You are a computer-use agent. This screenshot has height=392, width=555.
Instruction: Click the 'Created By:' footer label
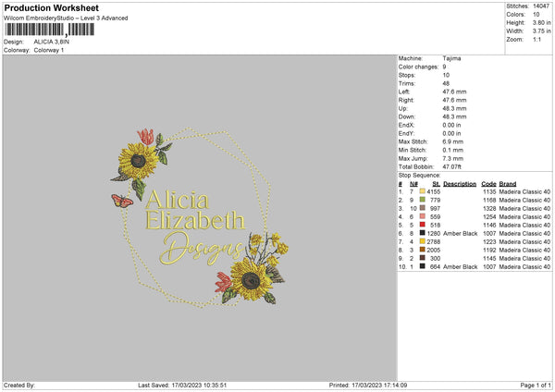pos(19,385)
